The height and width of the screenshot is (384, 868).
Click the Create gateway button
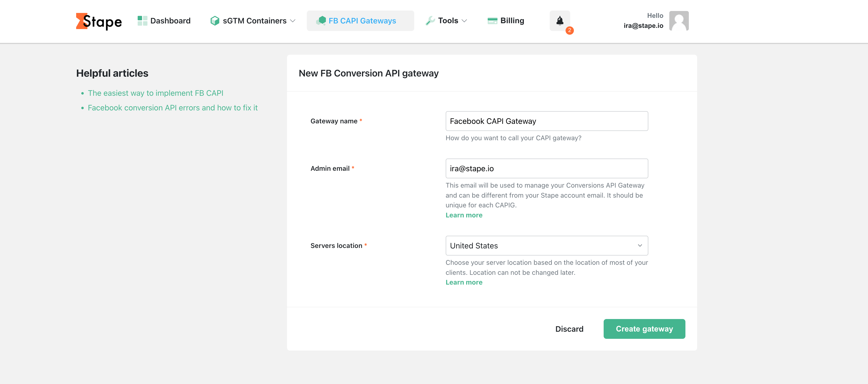point(644,329)
